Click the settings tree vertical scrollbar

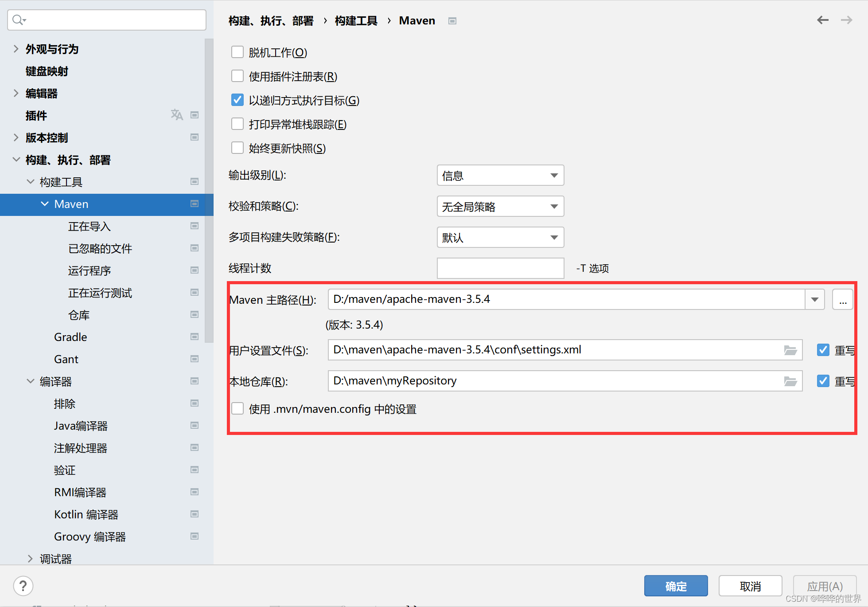(x=209, y=191)
